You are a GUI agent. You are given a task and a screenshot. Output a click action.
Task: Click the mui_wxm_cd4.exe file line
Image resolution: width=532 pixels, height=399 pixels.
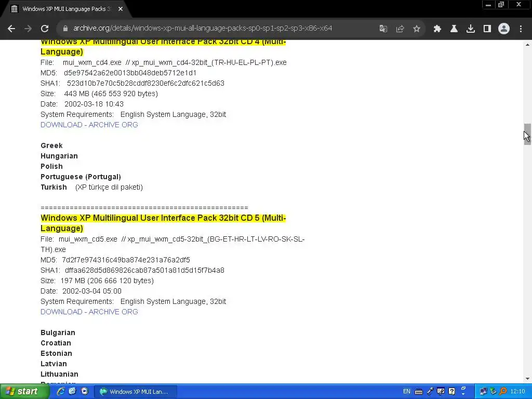(164, 62)
